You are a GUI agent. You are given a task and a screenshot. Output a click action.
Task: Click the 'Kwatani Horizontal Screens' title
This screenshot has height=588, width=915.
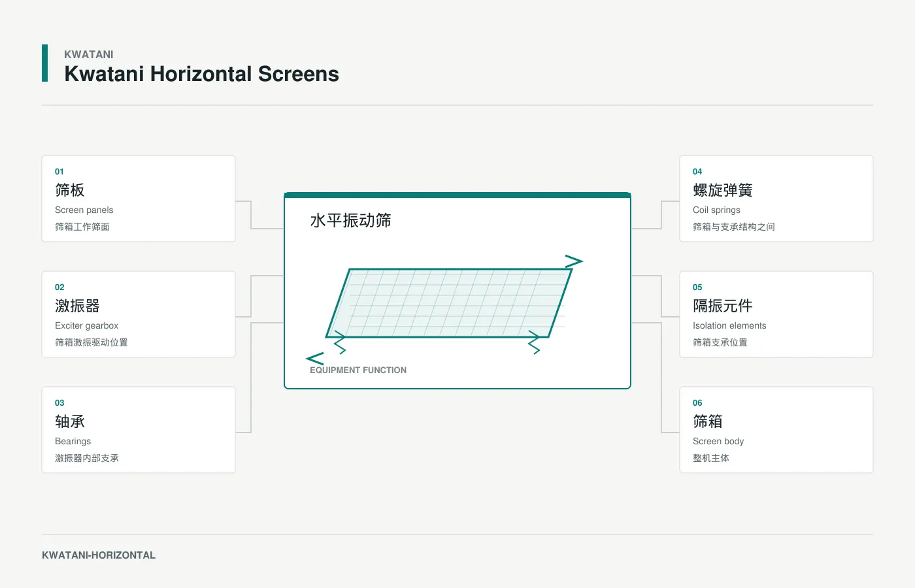click(201, 74)
